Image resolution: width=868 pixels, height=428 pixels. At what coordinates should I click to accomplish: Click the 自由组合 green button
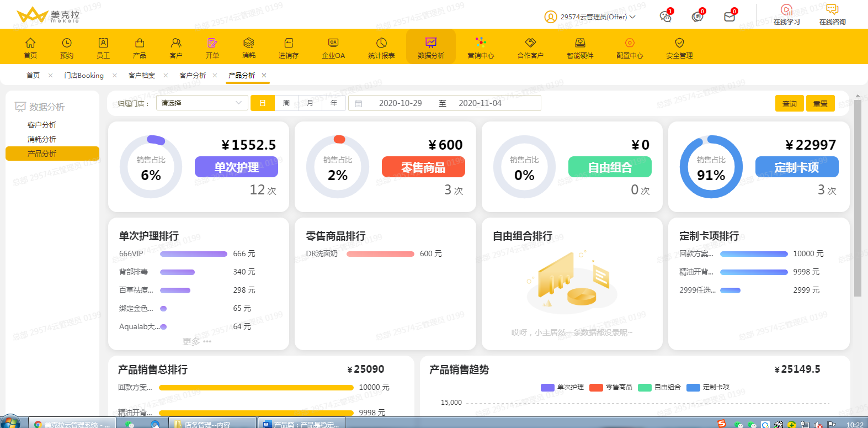(x=610, y=167)
